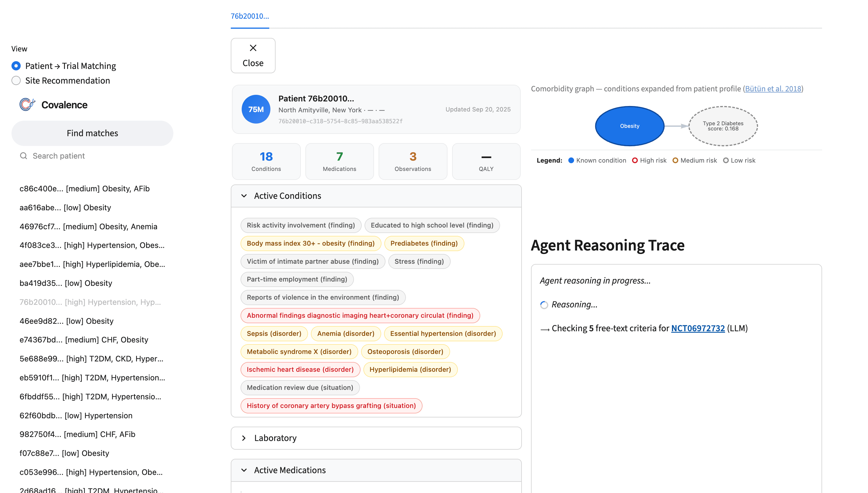
Task: Open trial NCT06972732 link
Action: 698,328
